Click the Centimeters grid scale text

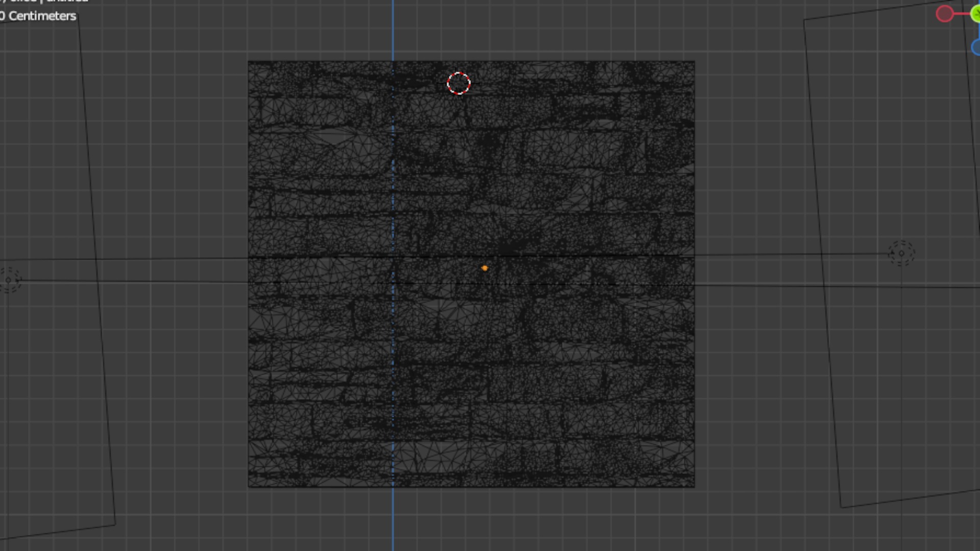[x=42, y=16]
